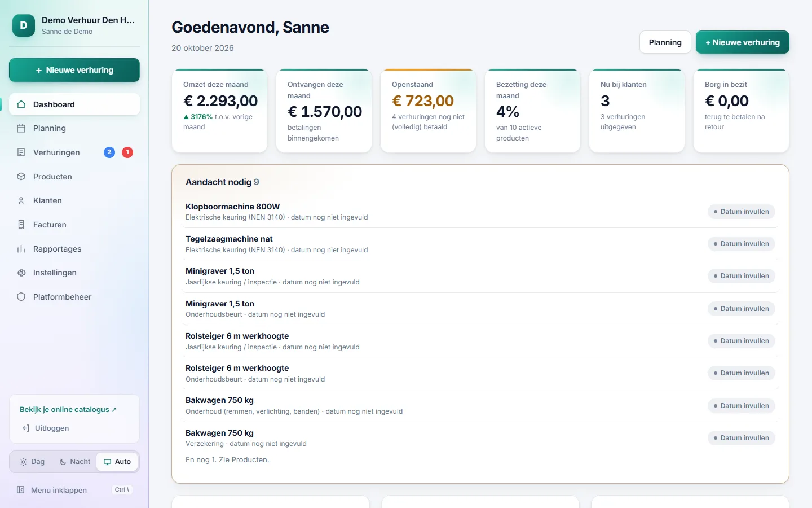Click the Openstaand € 723,00 card

[x=429, y=111]
